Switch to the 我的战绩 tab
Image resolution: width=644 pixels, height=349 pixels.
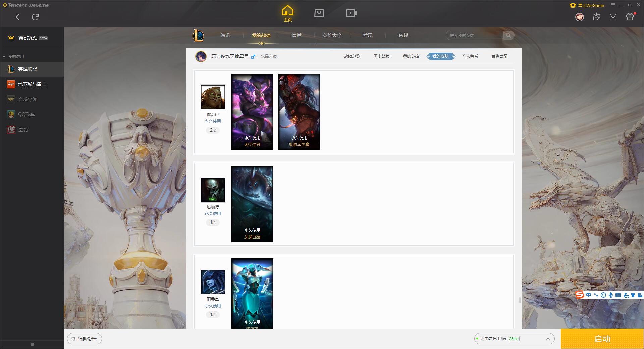[x=261, y=35]
